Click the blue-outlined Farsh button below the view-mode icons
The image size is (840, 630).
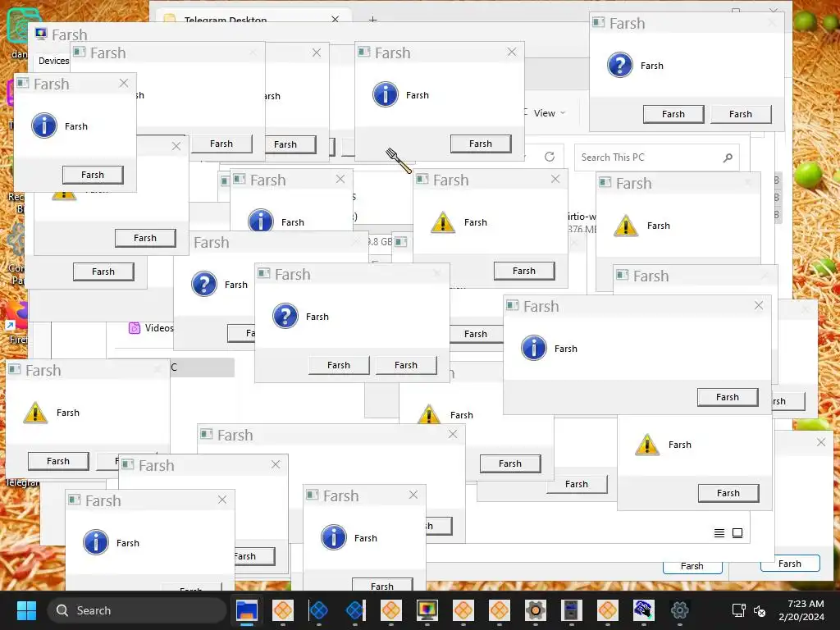click(692, 567)
